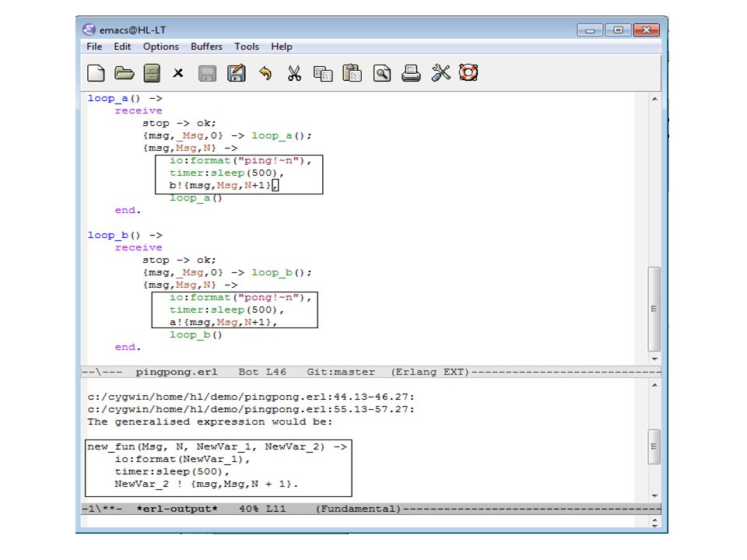This screenshot has width=747, height=560.
Task: Undo the last change via toolbar
Action: [x=265, y=73]
